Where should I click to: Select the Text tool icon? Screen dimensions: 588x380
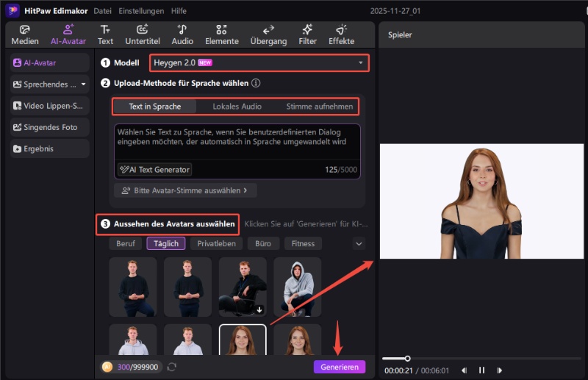[106, 35]
